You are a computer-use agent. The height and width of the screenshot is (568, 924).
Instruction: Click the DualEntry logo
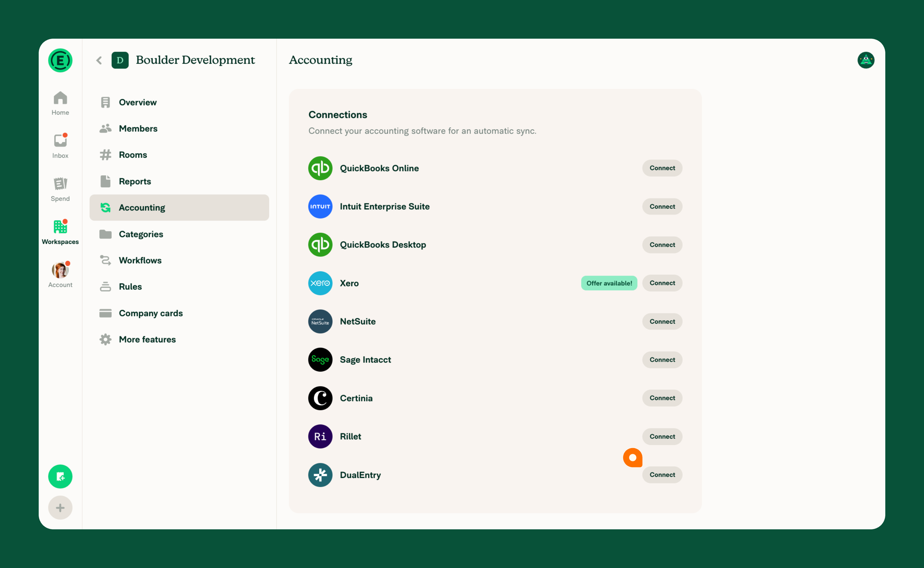tap(320, 475)
